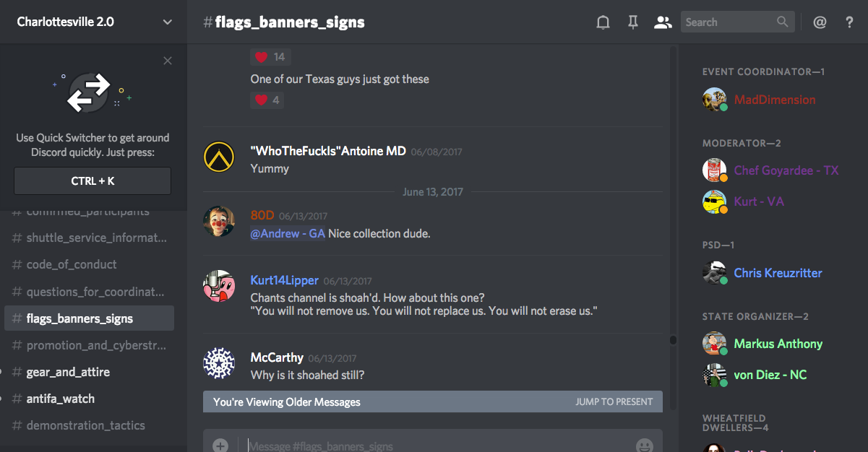
Task: Toggle the heart reaction showing 14
Action: pyautogui.click(x=271, y=57)
